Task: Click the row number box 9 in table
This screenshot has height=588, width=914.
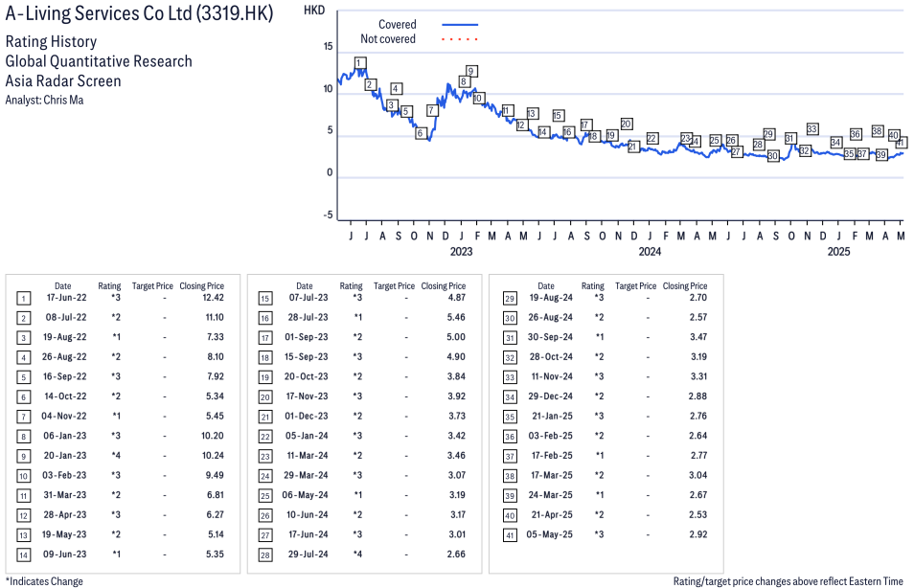Action: [x=23, y=456]
